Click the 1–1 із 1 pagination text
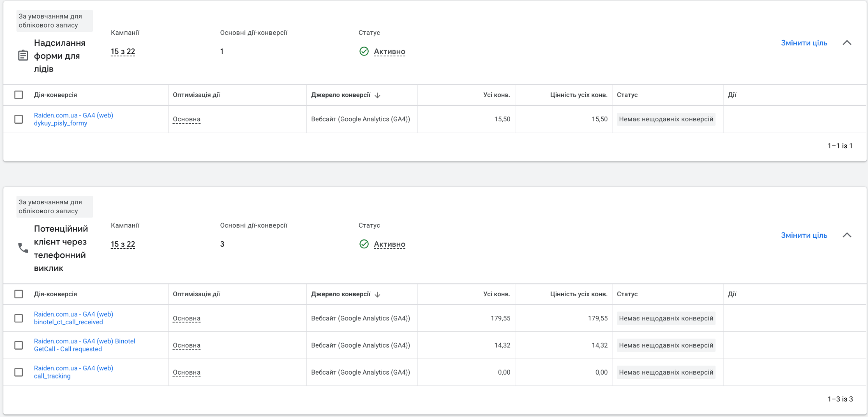Image resolution: width=868 pixels, height=417 pixels. tap(840, 146)
